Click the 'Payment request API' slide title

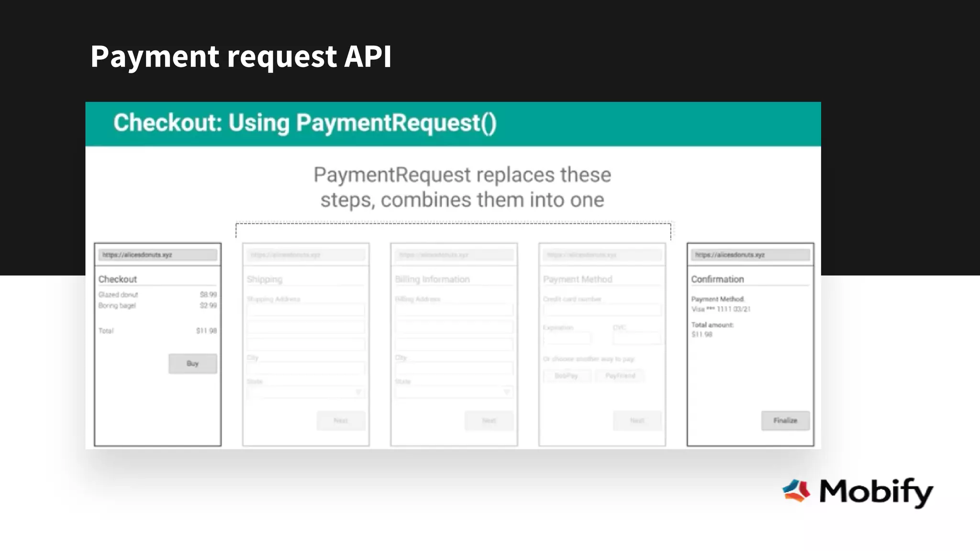[241, 56]
